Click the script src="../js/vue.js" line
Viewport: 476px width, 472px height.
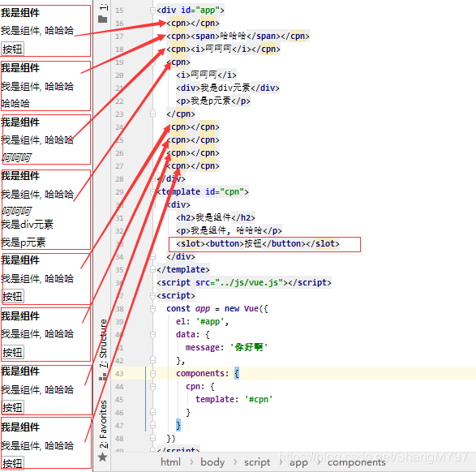tap(244, 282)
